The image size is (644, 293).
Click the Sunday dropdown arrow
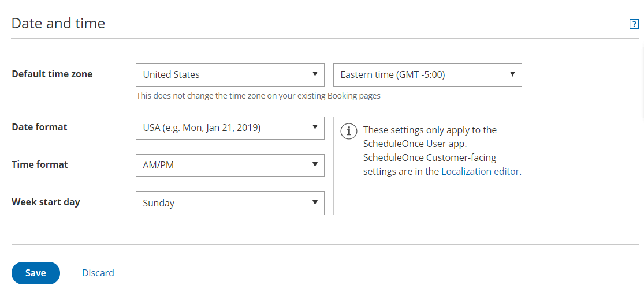(x=315, y=202)
